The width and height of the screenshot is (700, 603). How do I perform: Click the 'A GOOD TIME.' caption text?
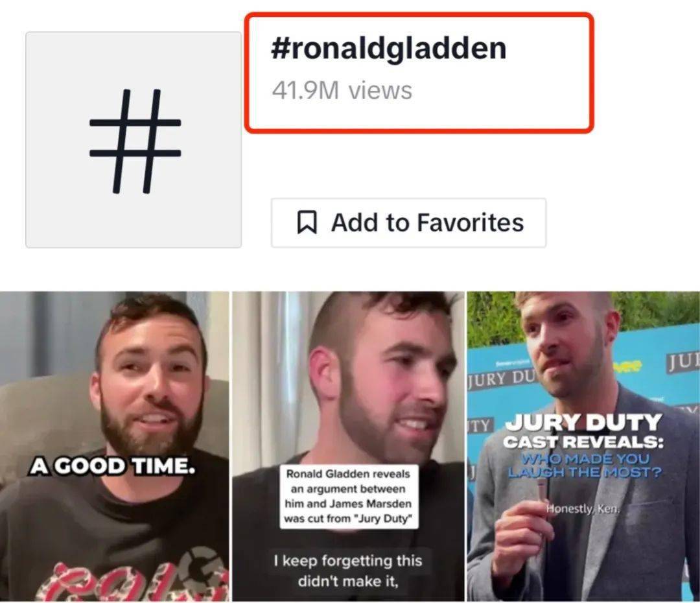pos(113,466)
